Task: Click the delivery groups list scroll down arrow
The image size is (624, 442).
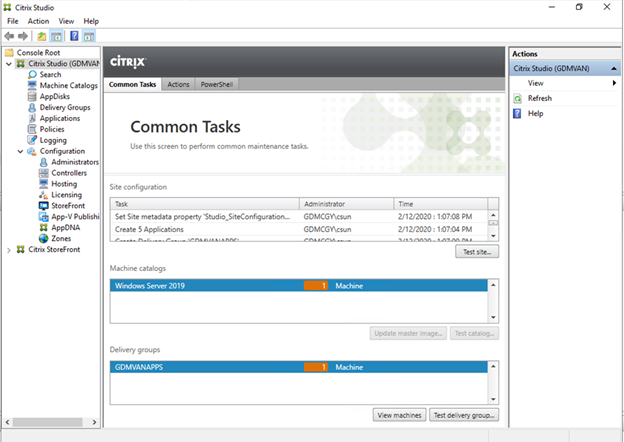Action: (x=493, y=399)
